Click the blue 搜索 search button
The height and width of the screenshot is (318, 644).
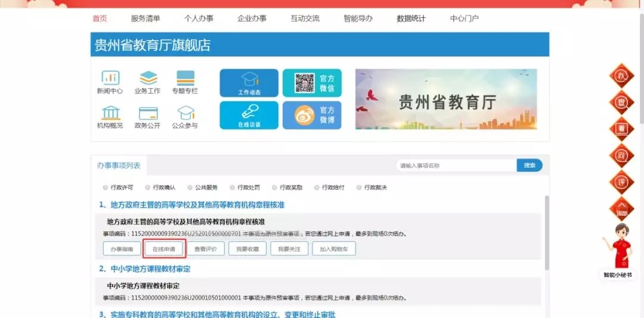(x=530, y=165)
